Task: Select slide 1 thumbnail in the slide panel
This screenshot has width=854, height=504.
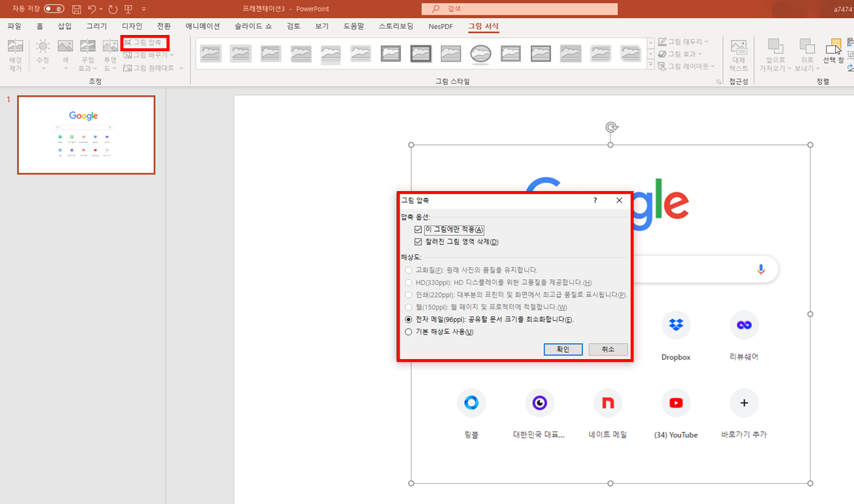Action: point(86,135)
